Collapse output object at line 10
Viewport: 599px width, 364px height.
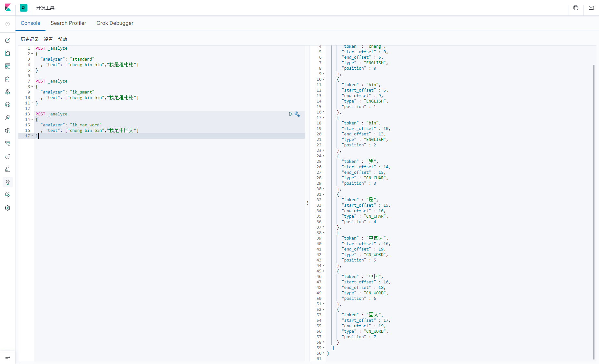click(323, 79)
